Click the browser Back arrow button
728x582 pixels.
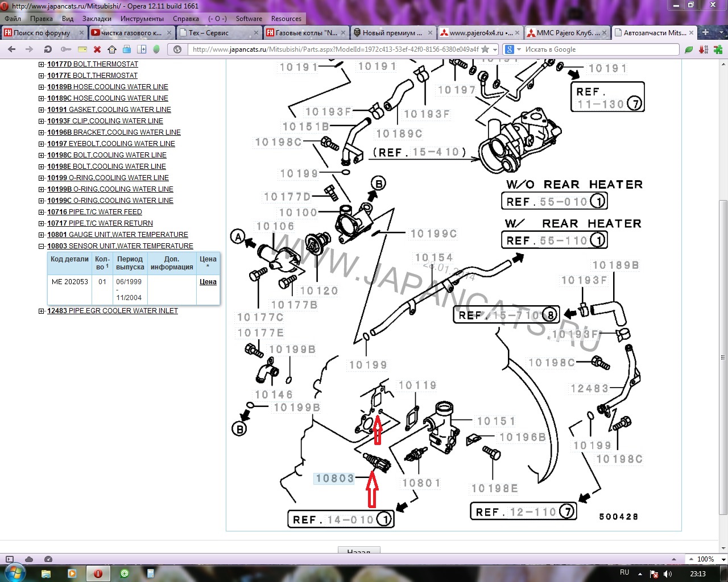11,49
